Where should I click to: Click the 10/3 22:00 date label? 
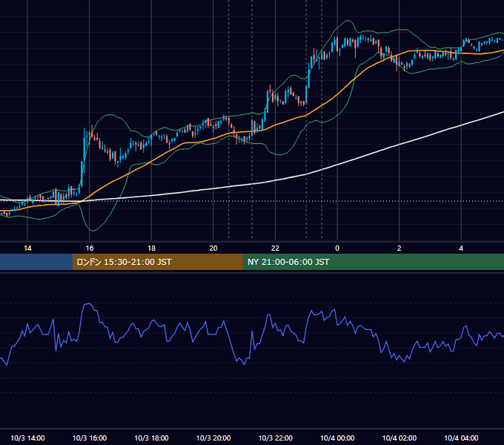coord(276,438)
